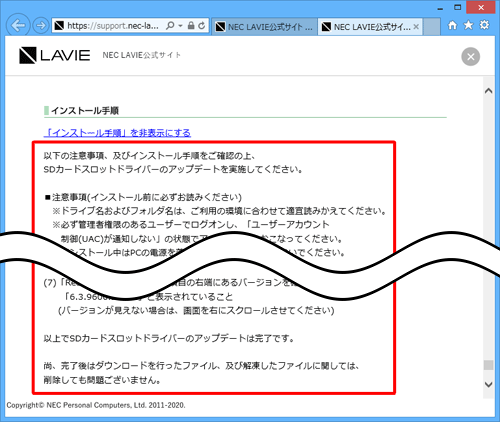
Task: Switch to first NEC LAVIE公式サイト tab
Action: [x=264, y=26]
